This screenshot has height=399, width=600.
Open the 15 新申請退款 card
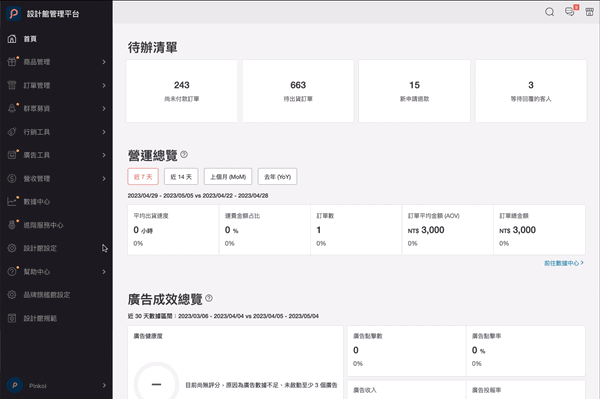tap(414, 91)
